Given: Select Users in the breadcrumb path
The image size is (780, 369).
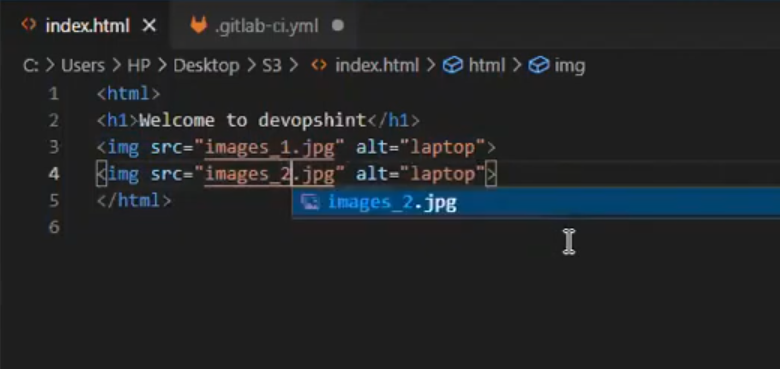Looking at the screenshot, I should 83,66.
